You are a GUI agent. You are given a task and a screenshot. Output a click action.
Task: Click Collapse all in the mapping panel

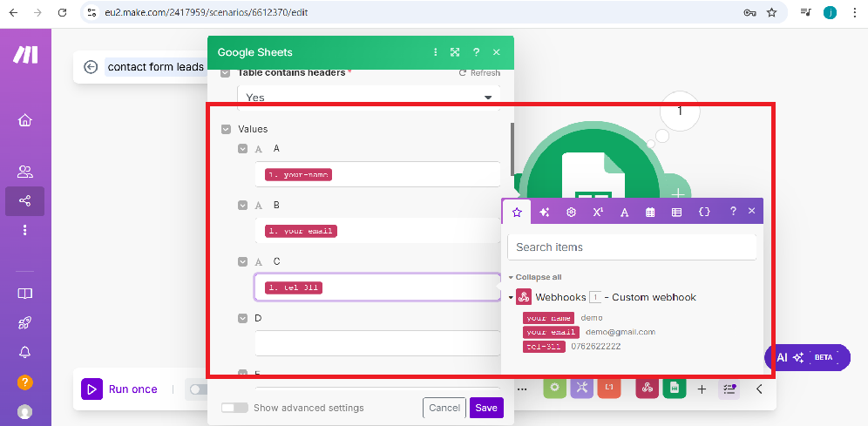pos(535,277)
